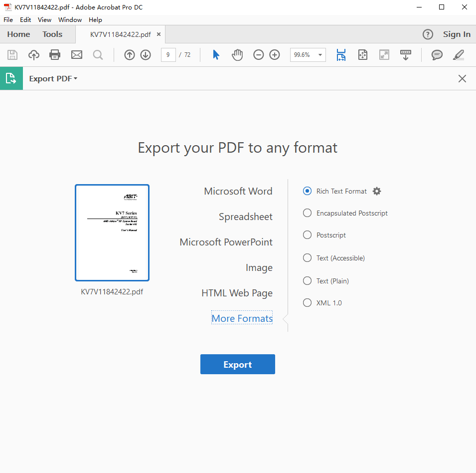
Task: Click the blue Export button
Action: (237, 364)
